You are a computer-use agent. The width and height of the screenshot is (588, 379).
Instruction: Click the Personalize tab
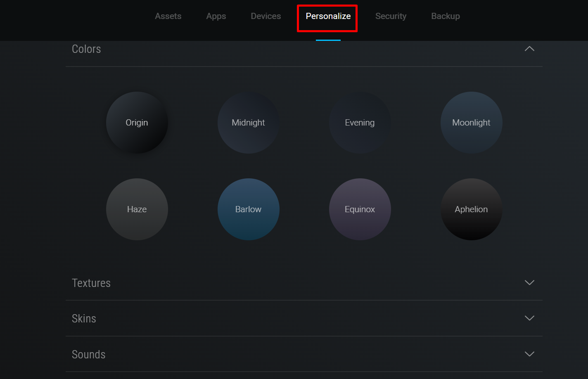tap(328, 16)
